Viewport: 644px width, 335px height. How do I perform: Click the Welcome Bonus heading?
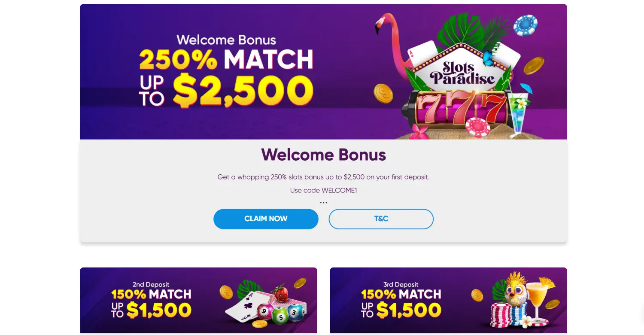click(323, 155)
